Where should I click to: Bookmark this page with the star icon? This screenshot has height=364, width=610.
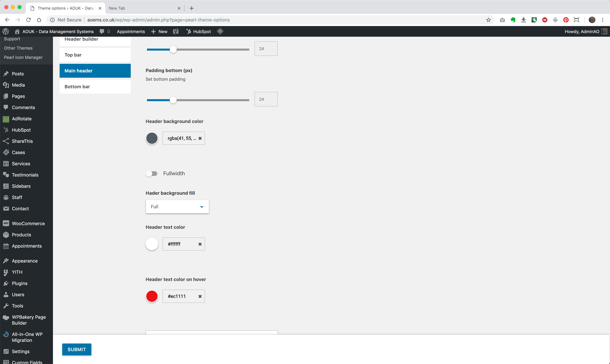[488, 20]
